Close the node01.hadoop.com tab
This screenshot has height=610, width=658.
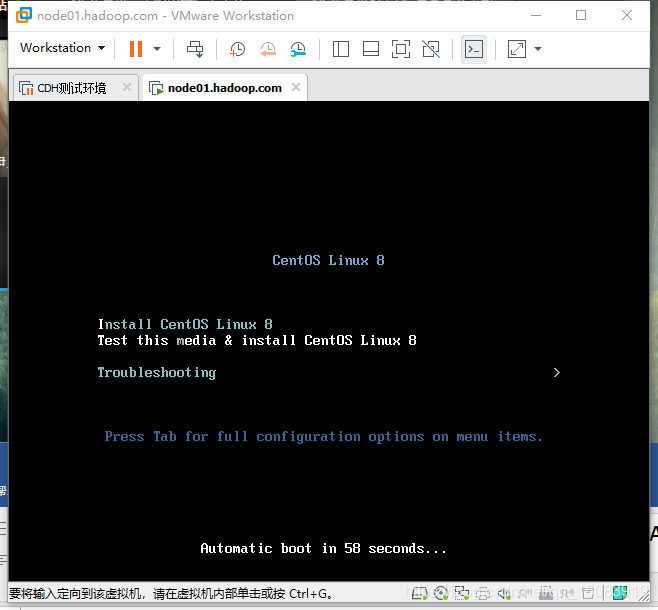point(296,87)
